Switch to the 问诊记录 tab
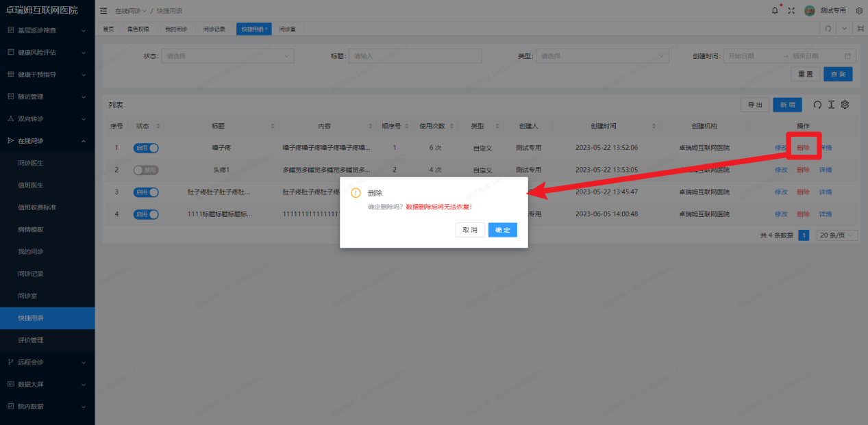 (x=215, y=28)
